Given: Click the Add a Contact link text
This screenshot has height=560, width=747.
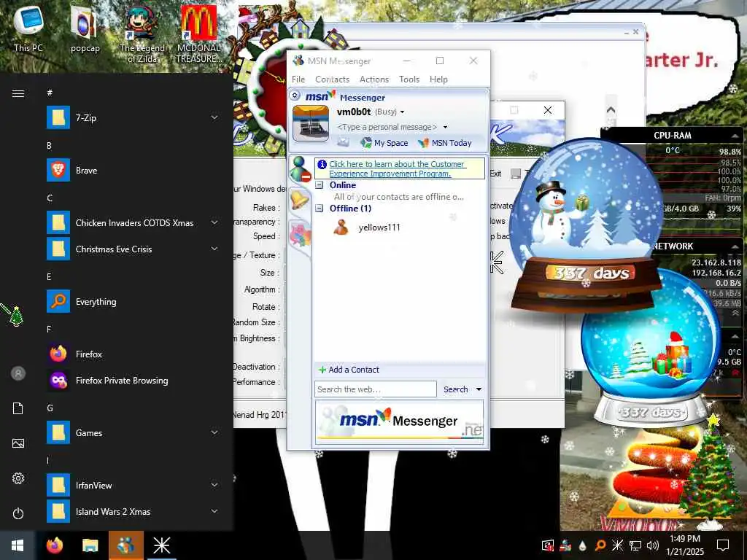Looking at the screenshot, I should point(354,370).
